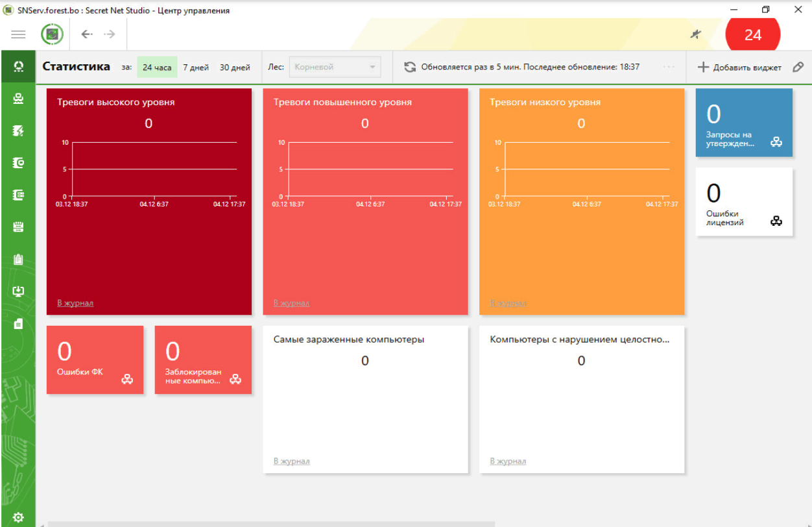The image size is (812, 527).
Task: Click the green Secret Net Studio logo
Action: (52, 34)
